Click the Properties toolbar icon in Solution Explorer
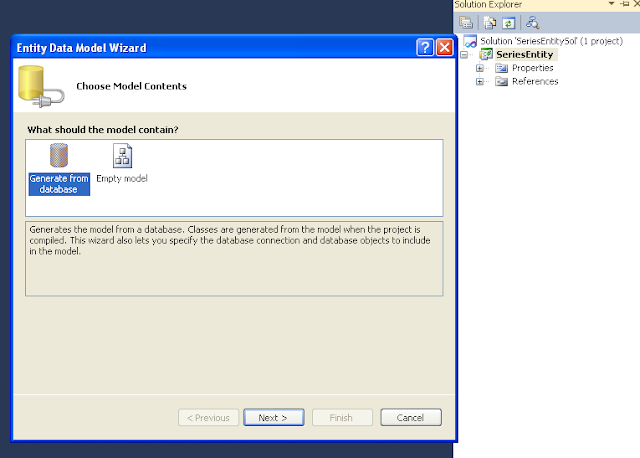 coord(466,22)
